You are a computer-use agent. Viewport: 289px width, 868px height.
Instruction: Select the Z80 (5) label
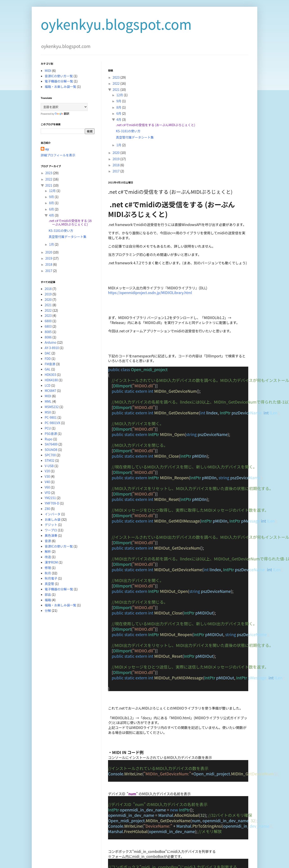pos(47,509)
